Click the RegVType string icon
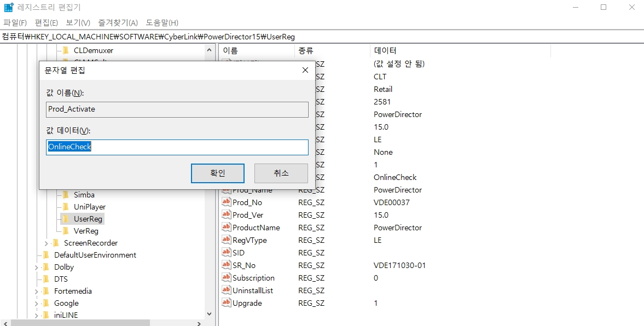 (x=226, y=240)
